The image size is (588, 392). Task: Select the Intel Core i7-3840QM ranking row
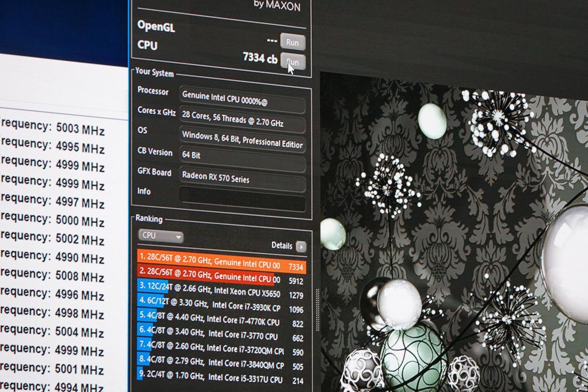click(221, 363)
